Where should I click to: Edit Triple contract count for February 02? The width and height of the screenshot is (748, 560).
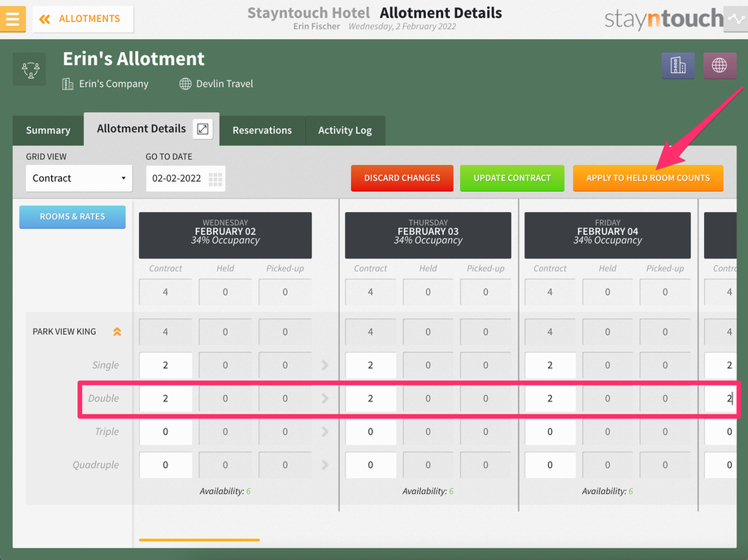tap(166, 432)
